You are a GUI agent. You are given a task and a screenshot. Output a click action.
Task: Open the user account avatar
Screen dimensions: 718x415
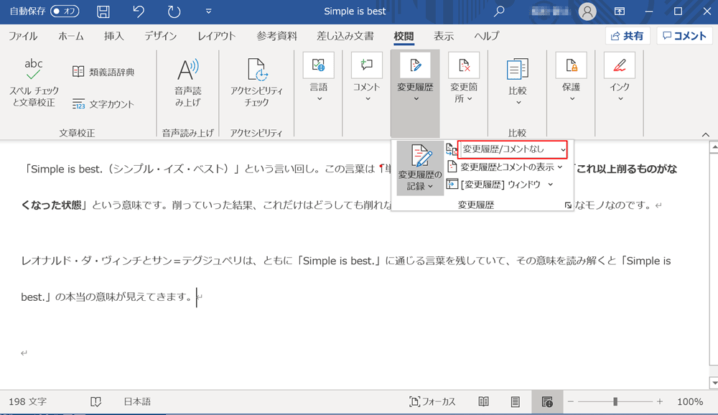[587, 11]
